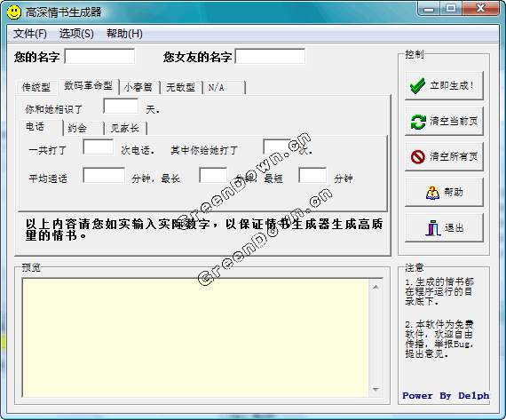The image size is (506, 420).
Task: Click the days acquainted input box
Action: [121, 107]
